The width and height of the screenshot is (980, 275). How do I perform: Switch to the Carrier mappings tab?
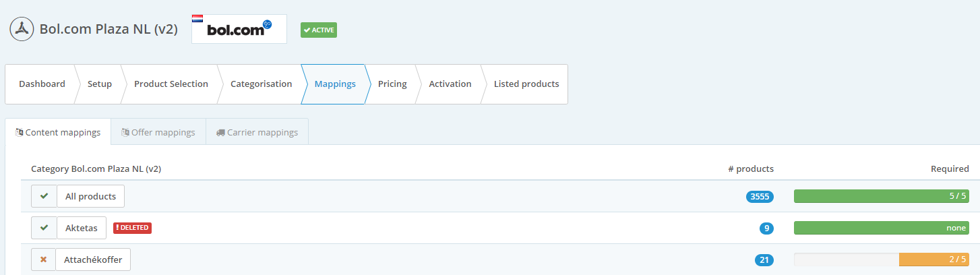click(257, 132)
